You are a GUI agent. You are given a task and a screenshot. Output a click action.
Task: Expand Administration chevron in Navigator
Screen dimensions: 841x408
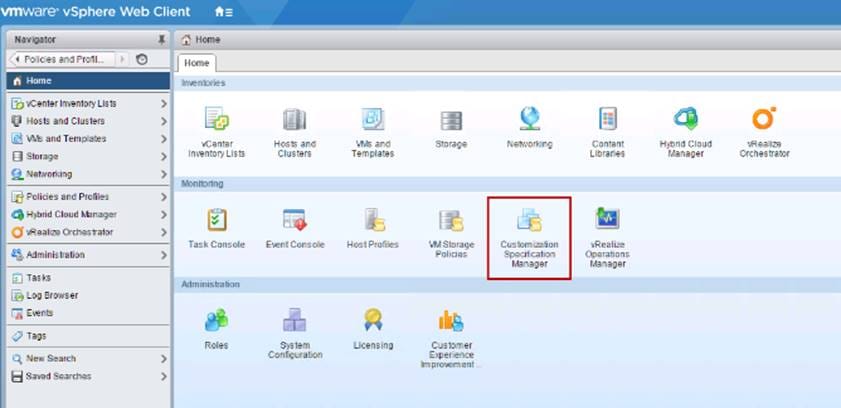[x=164, y=255]
